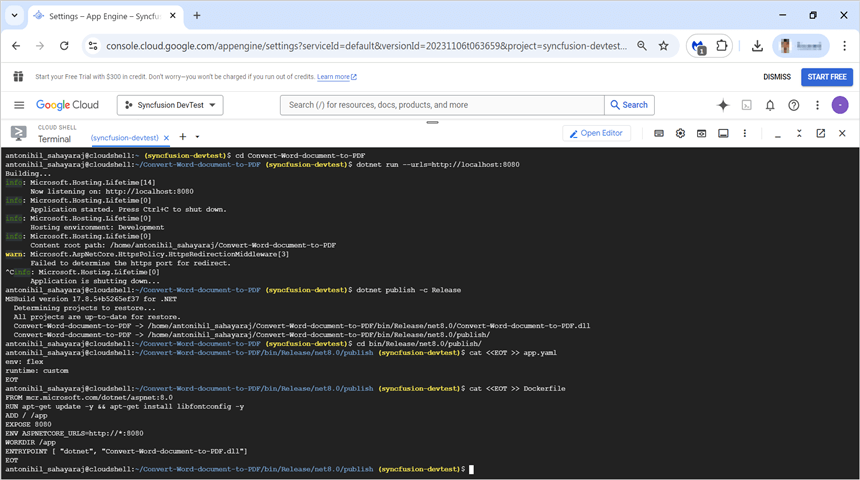
Task: Toggle Cloud Shell session information panel
Action: coord(723,133)
